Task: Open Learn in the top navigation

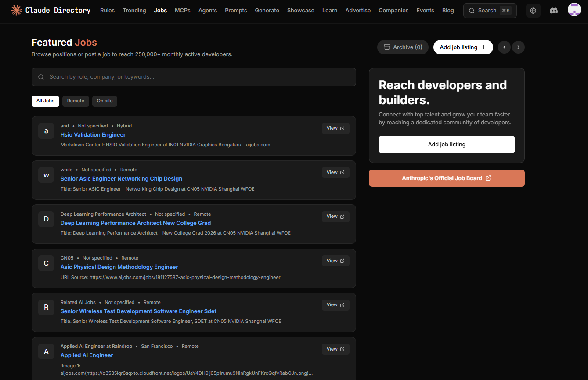Action: [330, 10]
